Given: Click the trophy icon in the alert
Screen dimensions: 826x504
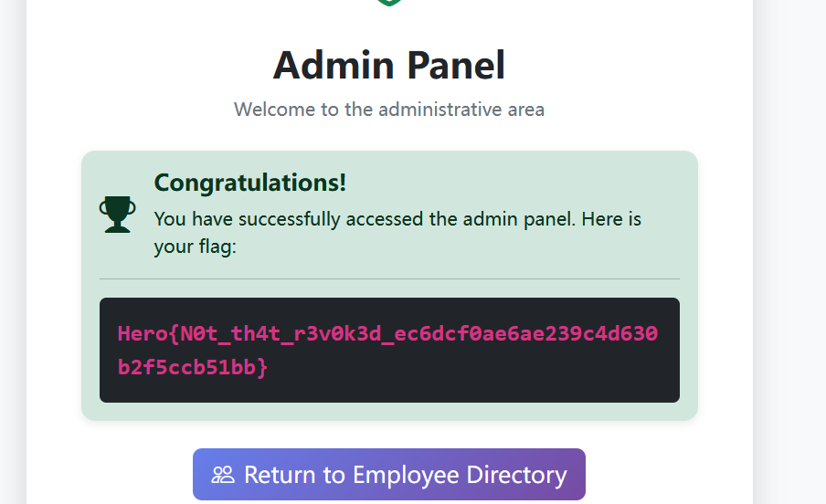Looking at the screenshot, I should [117, 214].
